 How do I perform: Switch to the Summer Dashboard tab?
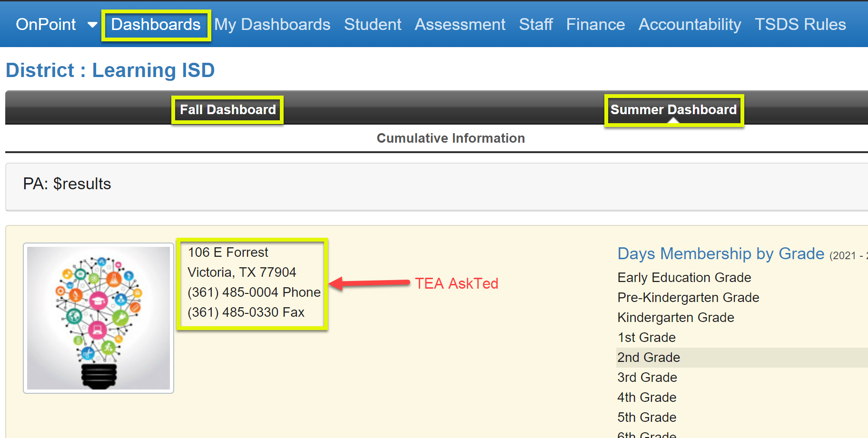coord(673,109)
